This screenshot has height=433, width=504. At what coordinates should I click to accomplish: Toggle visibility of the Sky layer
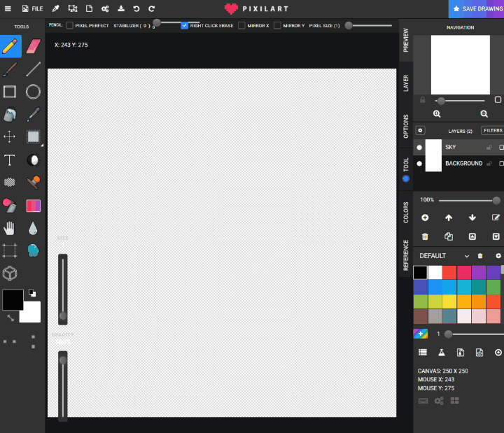(419, 147)
